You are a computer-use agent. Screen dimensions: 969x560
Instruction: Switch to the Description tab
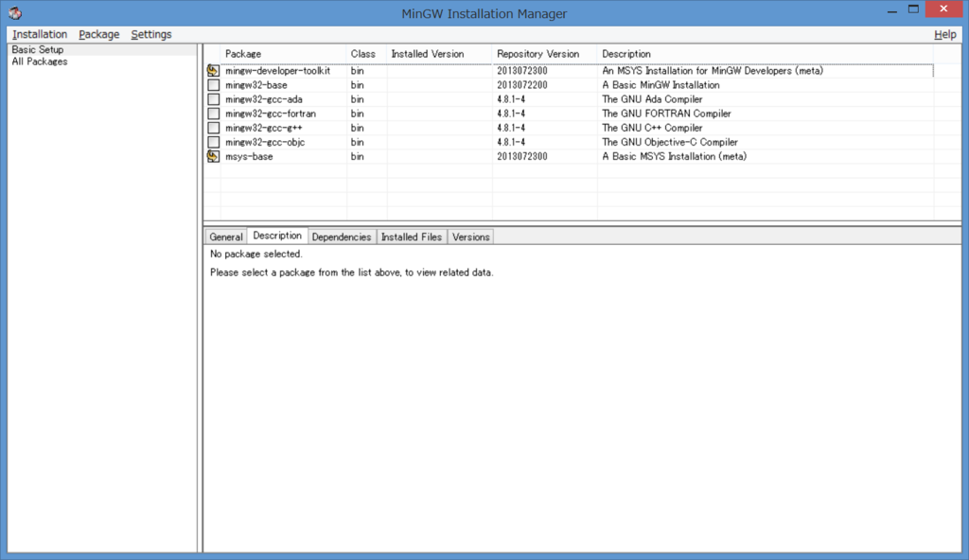click(277, 236)
